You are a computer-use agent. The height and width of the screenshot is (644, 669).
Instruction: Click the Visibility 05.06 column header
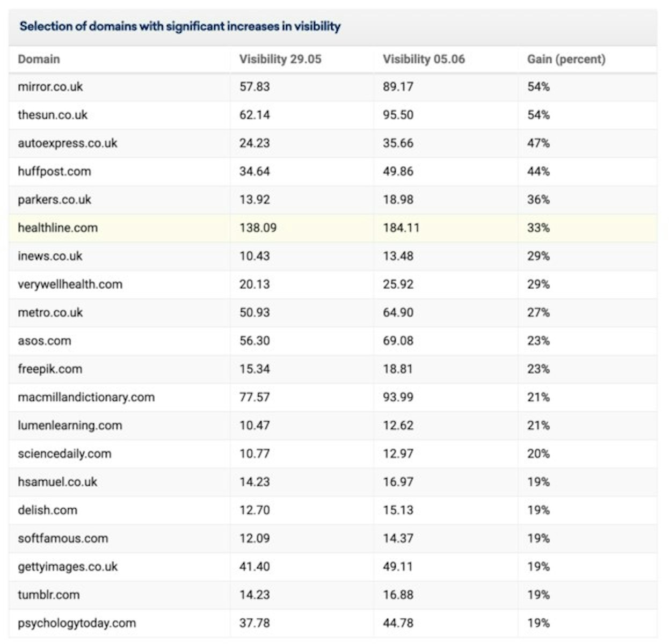(x=424, y=59)
